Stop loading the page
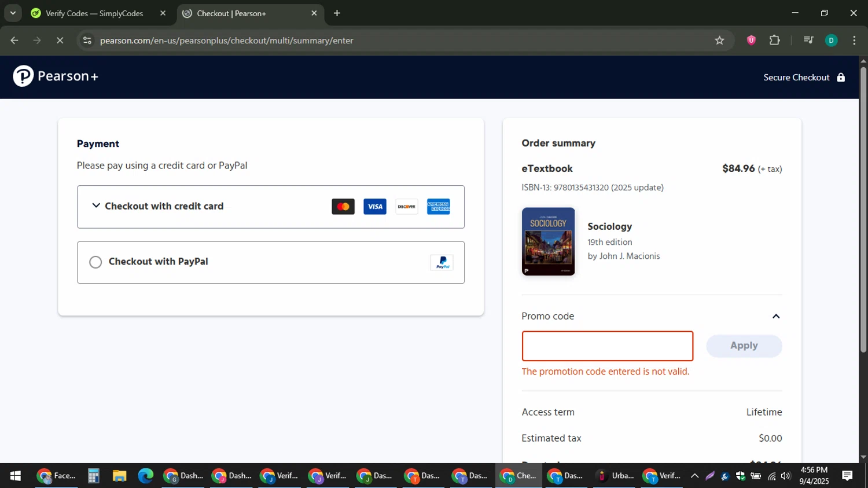Viewport: 868px width, 488px height. (x=60, y=41)
